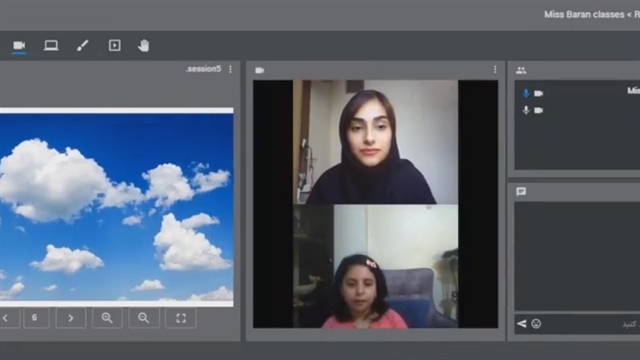Expand slide to fullscreen view
640x360 pixels.
point(181,318)
